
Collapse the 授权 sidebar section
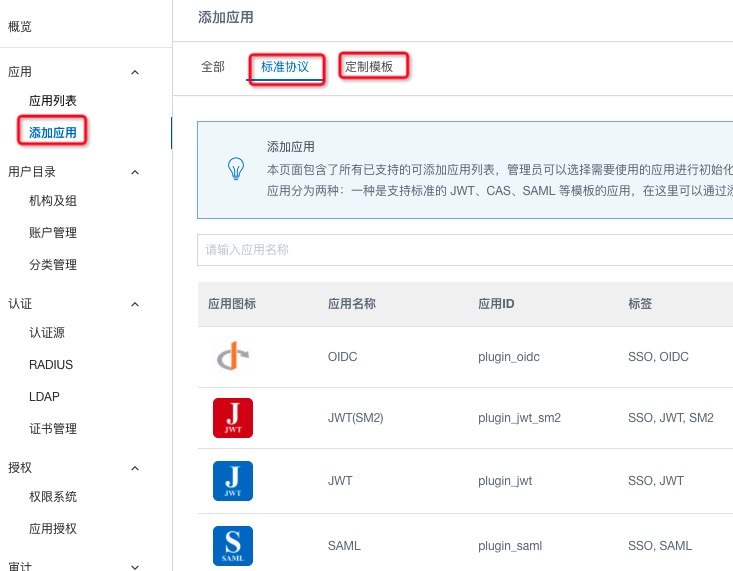(x=135, y=468)
